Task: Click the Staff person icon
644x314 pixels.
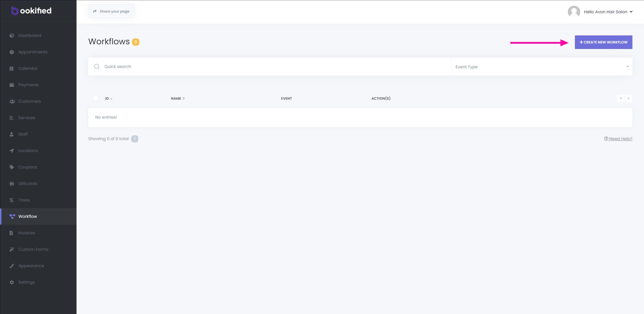Action: tap(12, 134)
